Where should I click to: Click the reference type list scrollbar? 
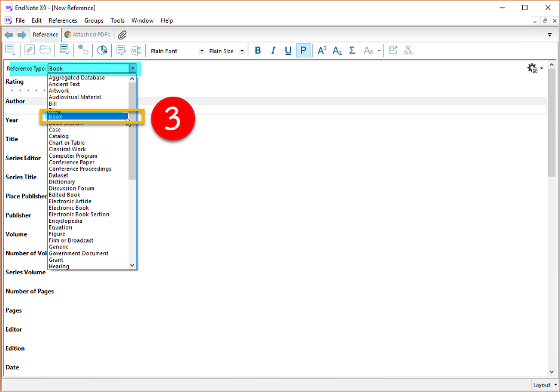tap(132, 131)
